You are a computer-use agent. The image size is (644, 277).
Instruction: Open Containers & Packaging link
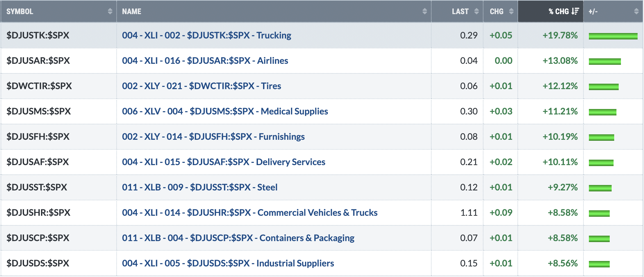point(238,238)
